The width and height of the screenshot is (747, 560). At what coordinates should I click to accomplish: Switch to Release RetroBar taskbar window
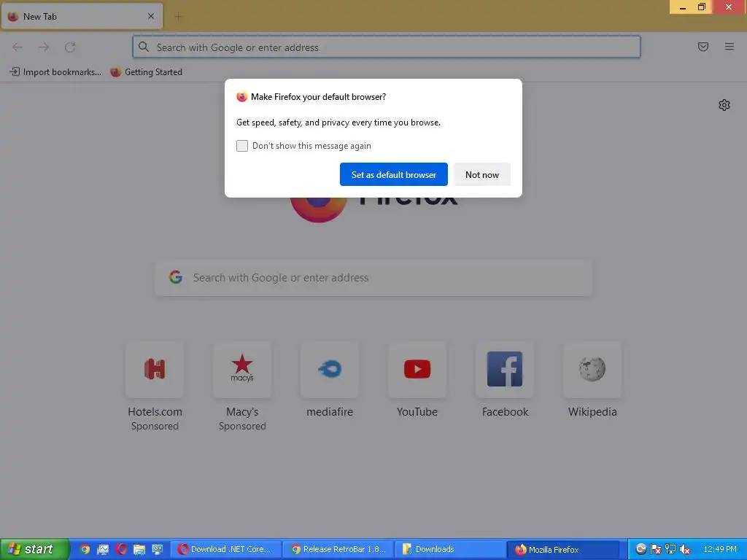click(x=338, y=549)
